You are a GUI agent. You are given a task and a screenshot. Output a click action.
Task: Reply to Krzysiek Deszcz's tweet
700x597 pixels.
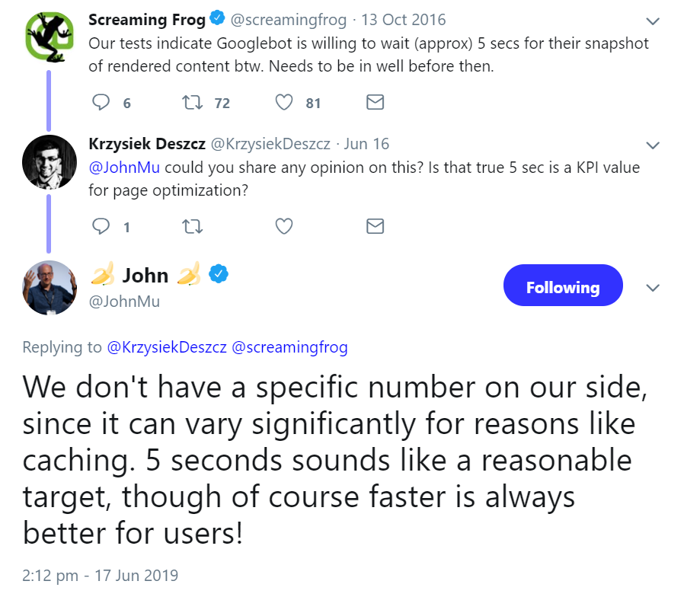pos(101,226)
